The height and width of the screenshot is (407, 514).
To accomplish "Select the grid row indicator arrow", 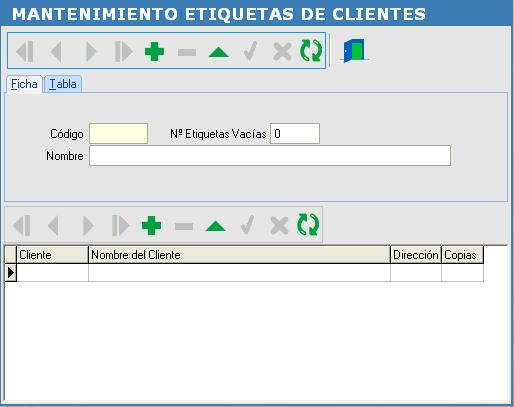I will tap(11, 273).
